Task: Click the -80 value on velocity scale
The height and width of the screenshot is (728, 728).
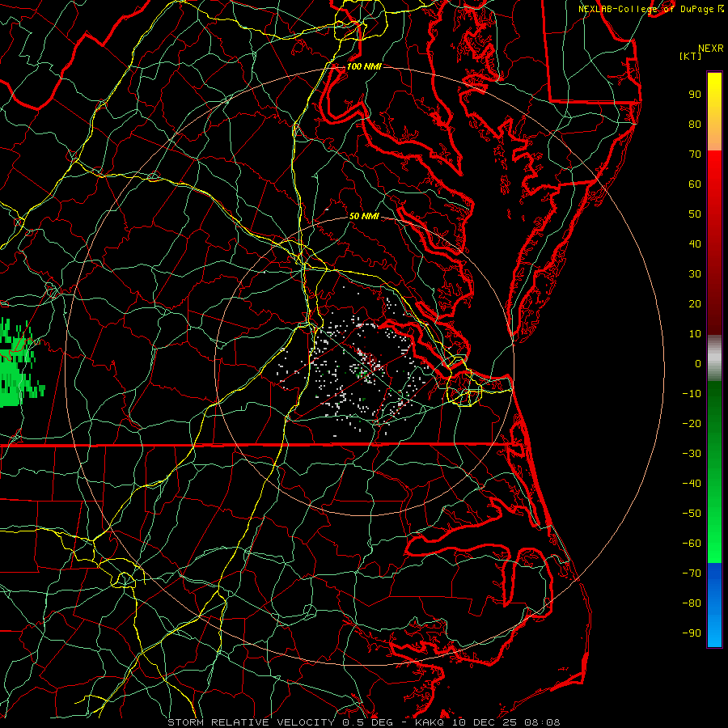Action: coord(692,603)
